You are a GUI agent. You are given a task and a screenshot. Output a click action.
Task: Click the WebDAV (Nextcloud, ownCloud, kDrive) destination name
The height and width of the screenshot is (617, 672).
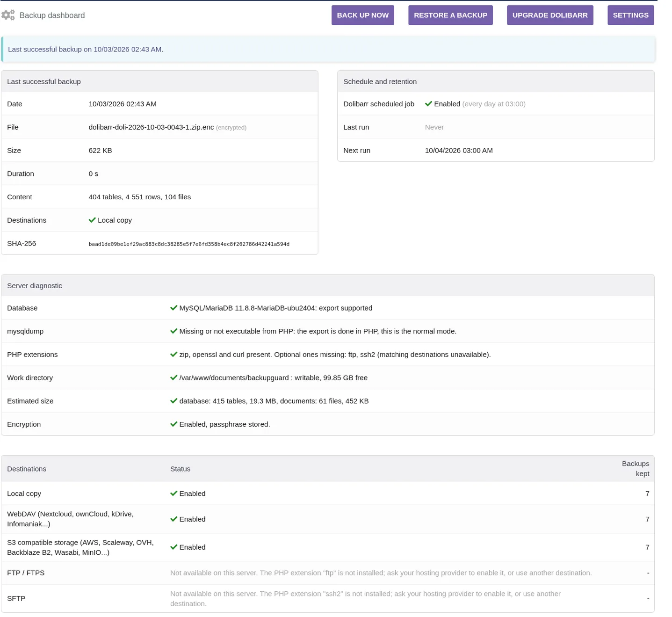tap(70, 519)
